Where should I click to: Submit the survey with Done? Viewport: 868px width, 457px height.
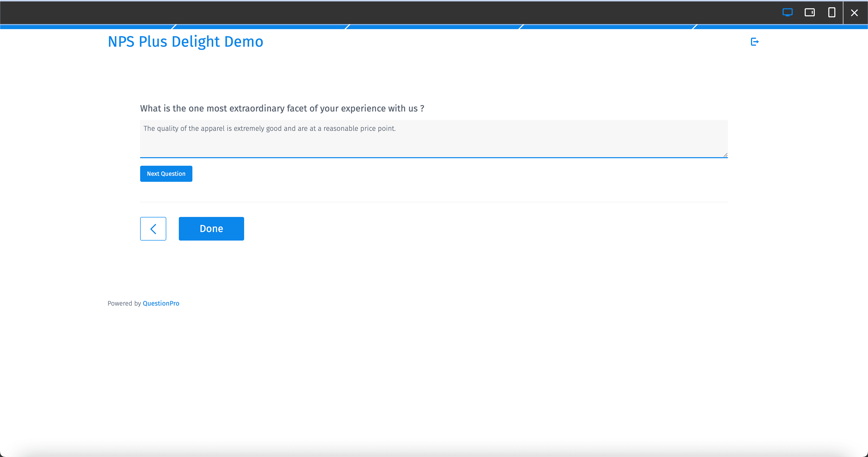pyautogui.click(x=211, y=228)
